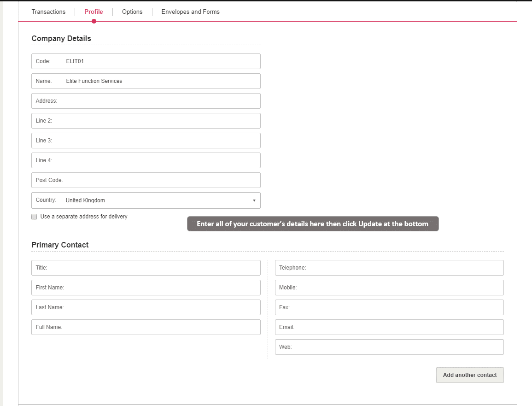Click the active Profile tab
This screenshot has width=532, height=406.
(x=94, y=12)
